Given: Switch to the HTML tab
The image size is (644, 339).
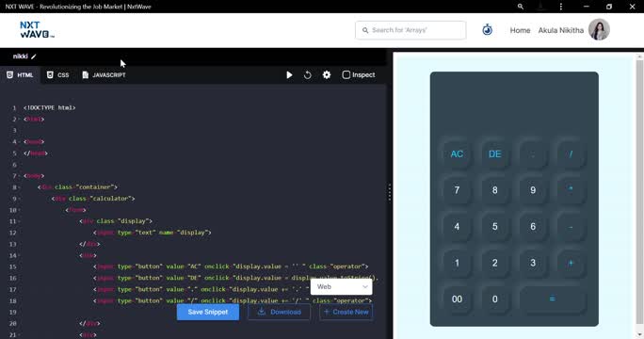Looking at the screenshot, I should [x=20, y=74].
